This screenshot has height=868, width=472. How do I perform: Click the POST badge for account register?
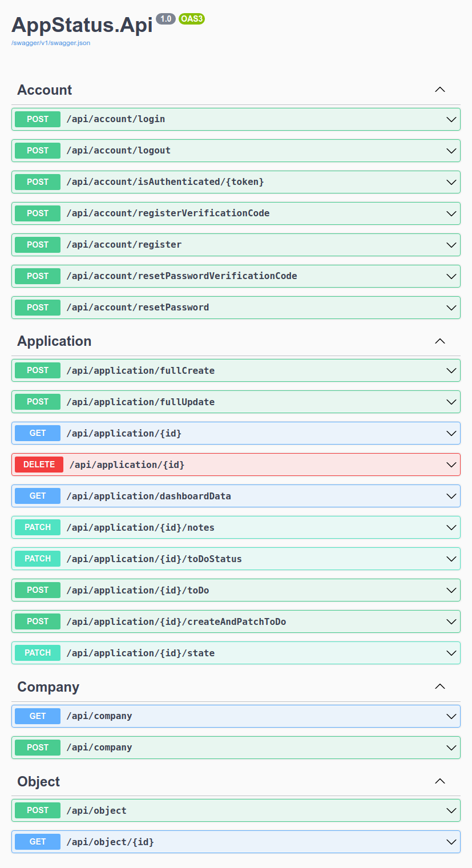pyautogui.click(x=38, y=245)
